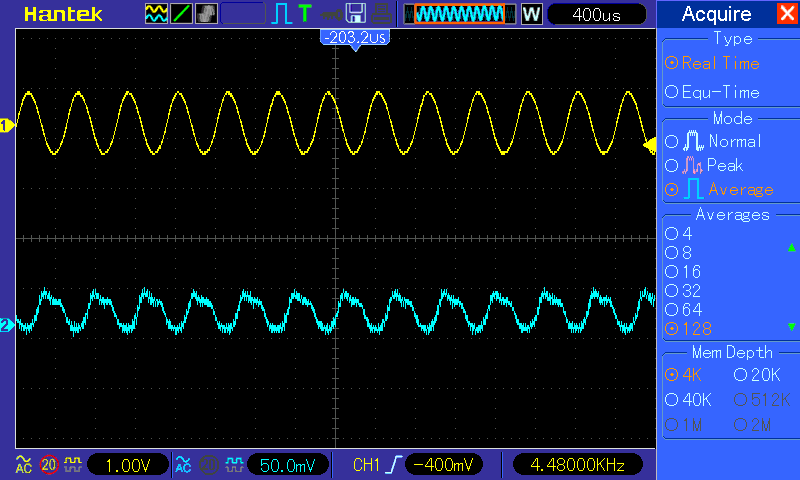
Task: Set averages to 16
Action: (683, 271)
